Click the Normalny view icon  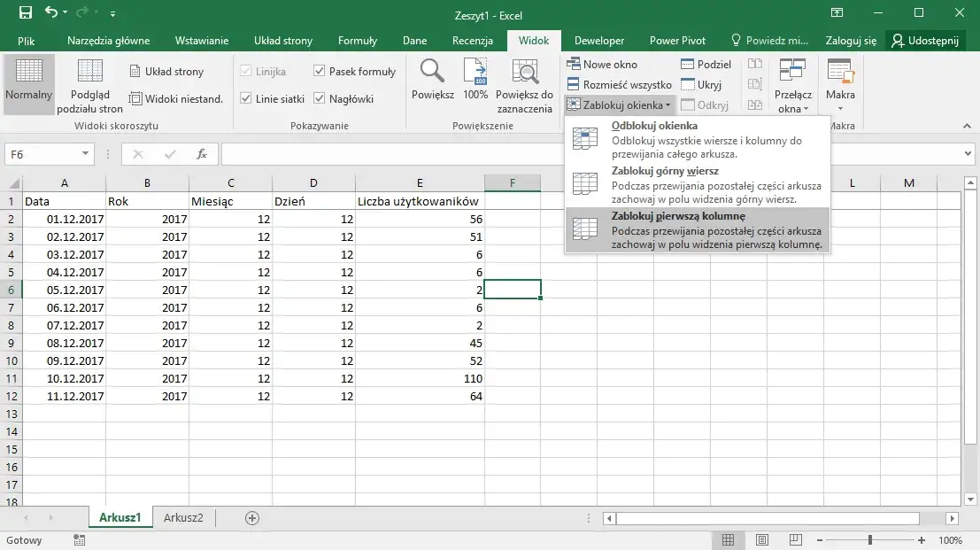tap(28, 72)
